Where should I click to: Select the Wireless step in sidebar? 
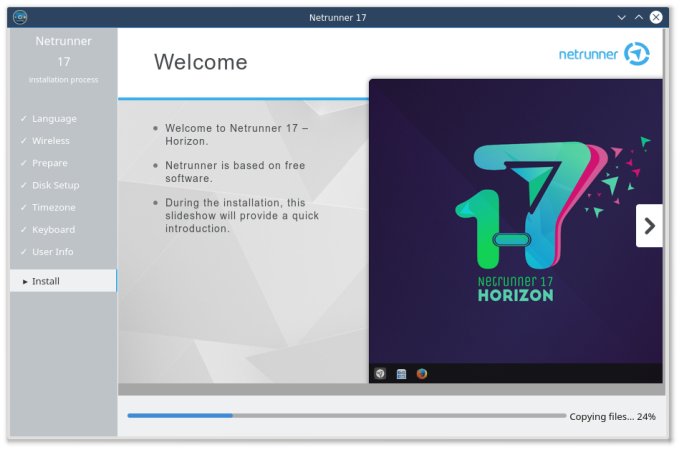51,140
